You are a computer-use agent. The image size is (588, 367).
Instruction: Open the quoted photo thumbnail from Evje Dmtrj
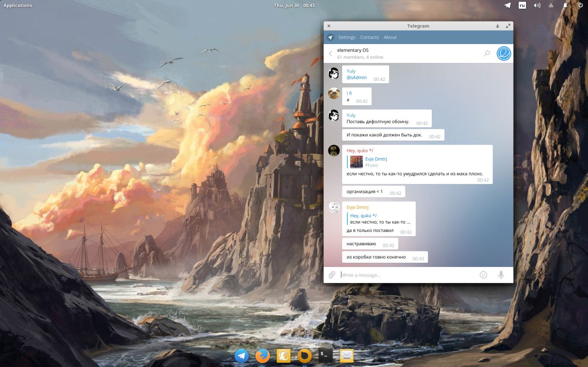[356, 162]
